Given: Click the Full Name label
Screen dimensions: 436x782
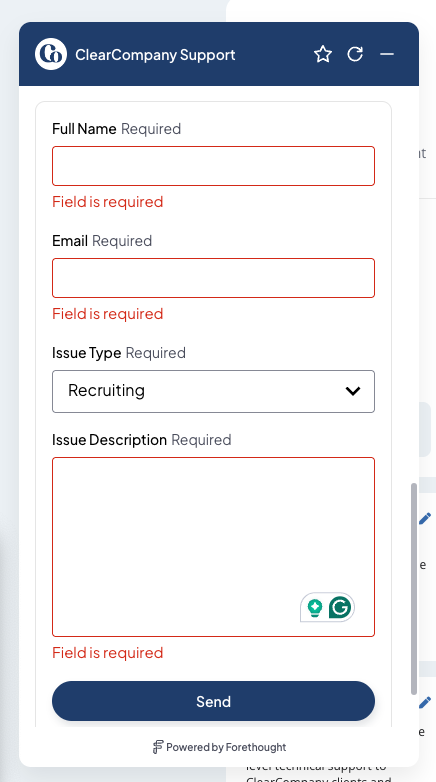Looking at the screenshot, I should [x=84, y=129].
